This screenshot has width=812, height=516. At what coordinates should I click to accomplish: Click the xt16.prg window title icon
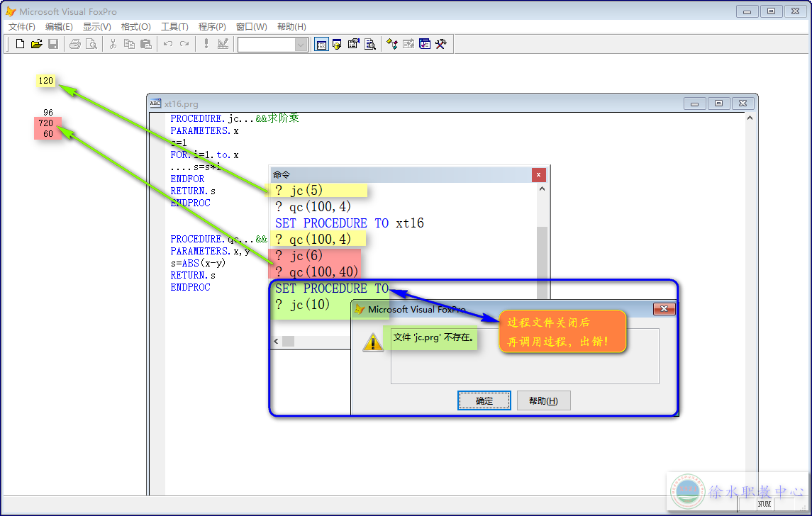155,103
